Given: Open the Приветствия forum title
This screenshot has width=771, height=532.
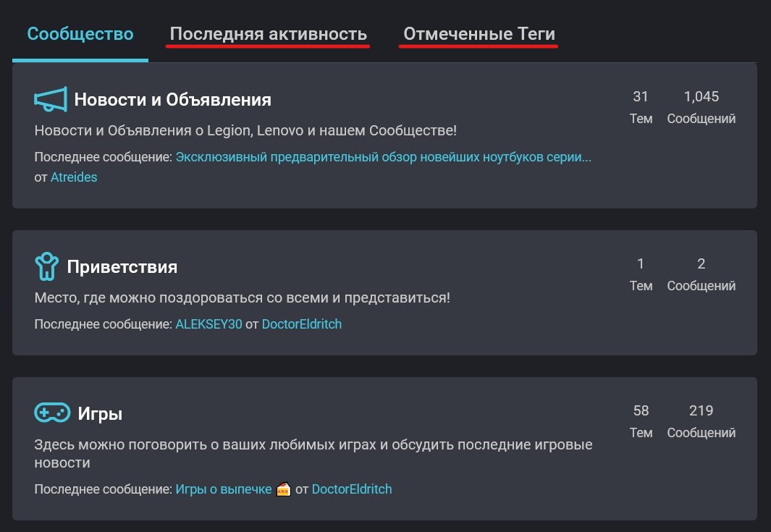Looking at the screenshot, I should tap(122, 266).
